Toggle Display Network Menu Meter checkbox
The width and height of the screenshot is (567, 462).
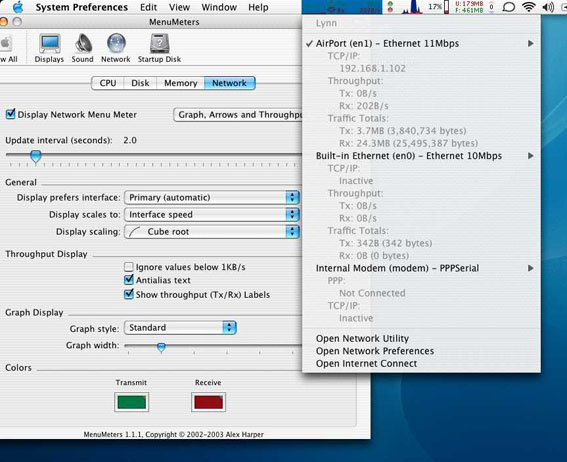[10, 114]
